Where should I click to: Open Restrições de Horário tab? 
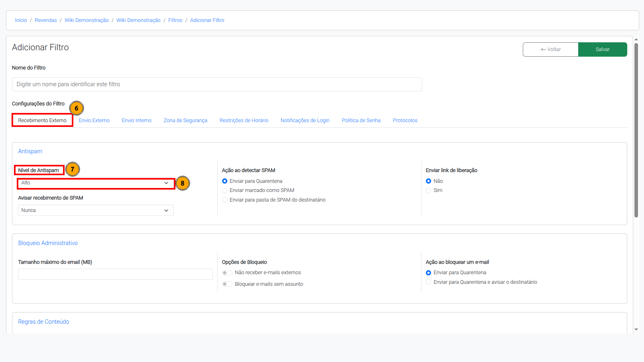(244, 121)
